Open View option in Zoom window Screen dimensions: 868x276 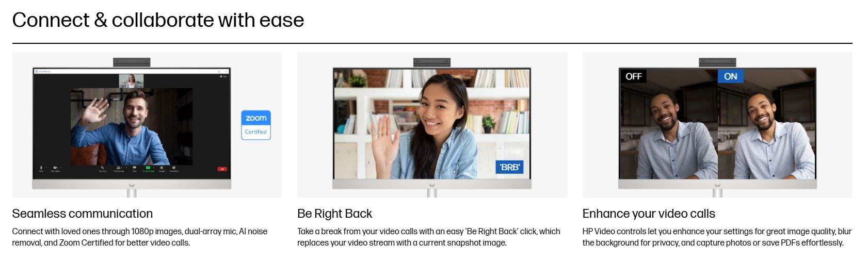point(223,76)
